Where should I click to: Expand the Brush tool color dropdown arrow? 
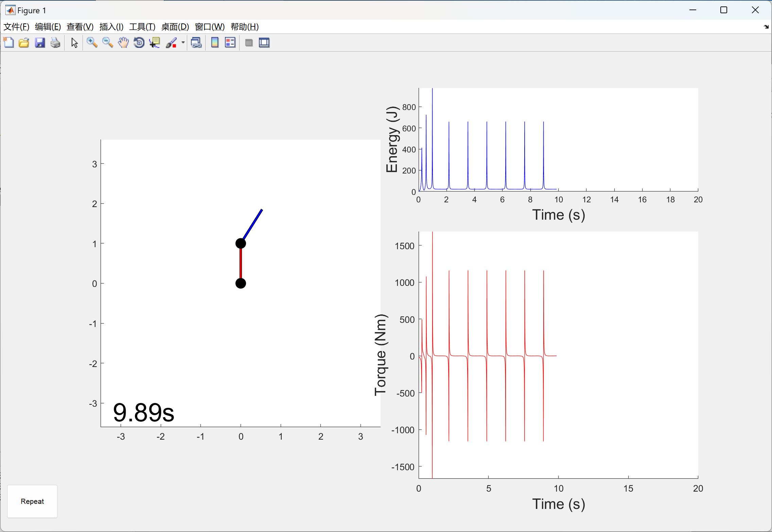coord(183,43)
